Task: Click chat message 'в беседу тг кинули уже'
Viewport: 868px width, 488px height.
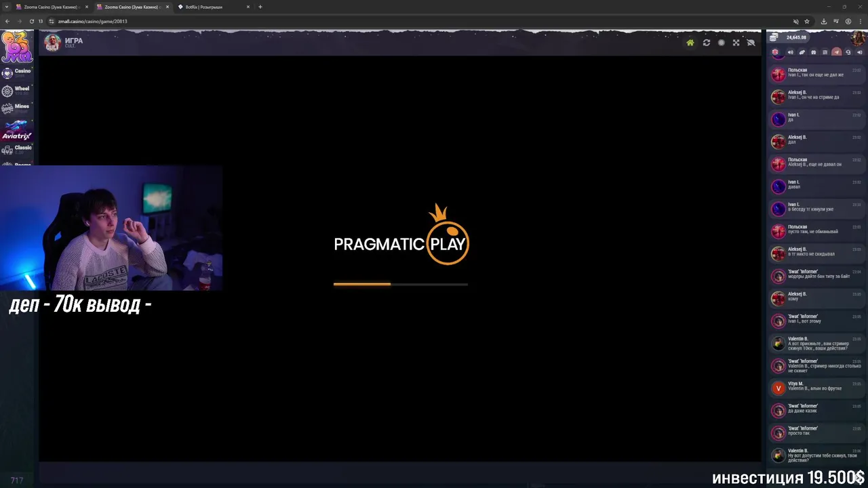Action: coord(811,209)
